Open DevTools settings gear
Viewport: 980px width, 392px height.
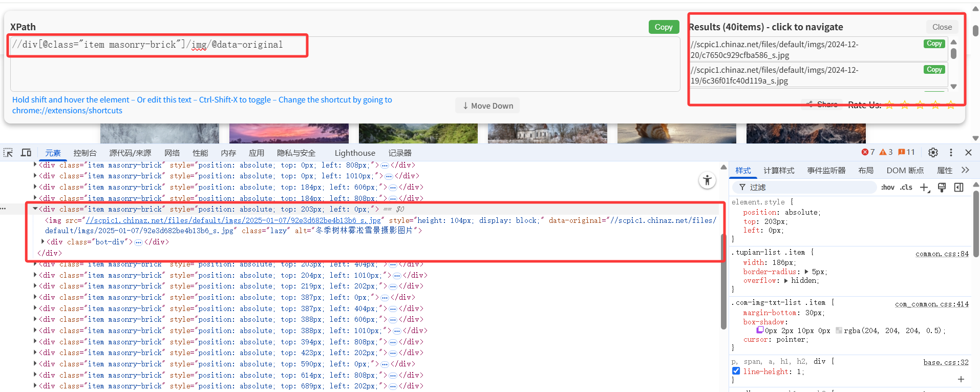(933, 153)
